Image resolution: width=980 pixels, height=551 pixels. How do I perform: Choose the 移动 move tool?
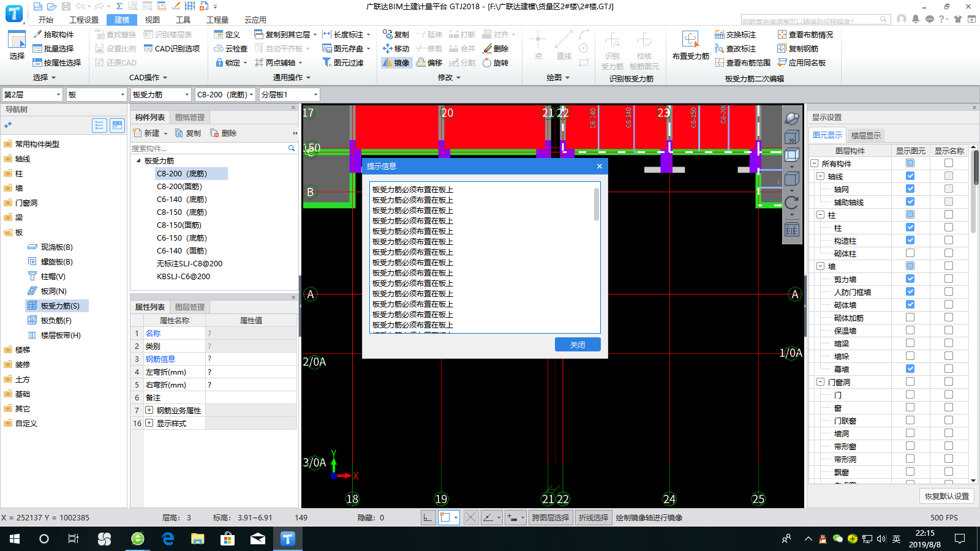396,48
